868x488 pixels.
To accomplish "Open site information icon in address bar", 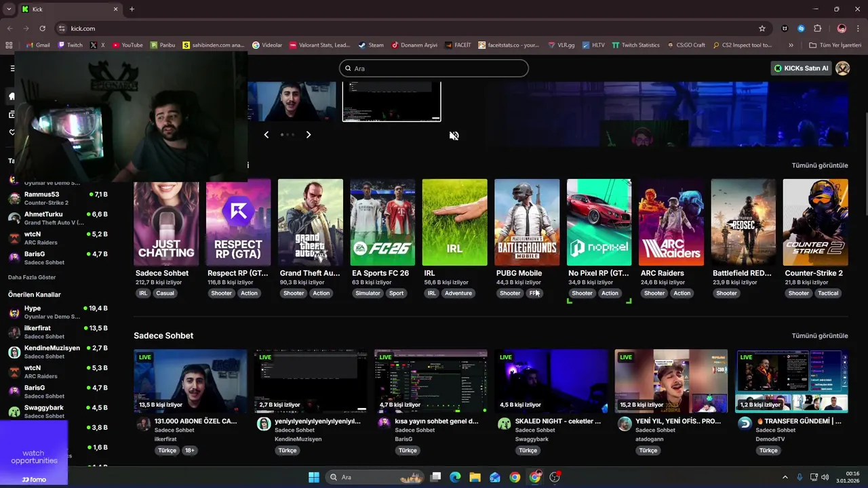I will point(62,28).
